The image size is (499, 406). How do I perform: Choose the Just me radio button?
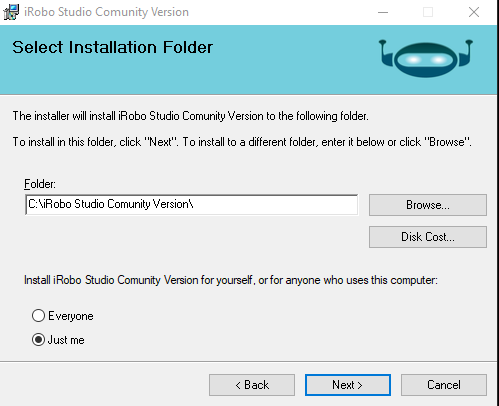coord(38,340)
